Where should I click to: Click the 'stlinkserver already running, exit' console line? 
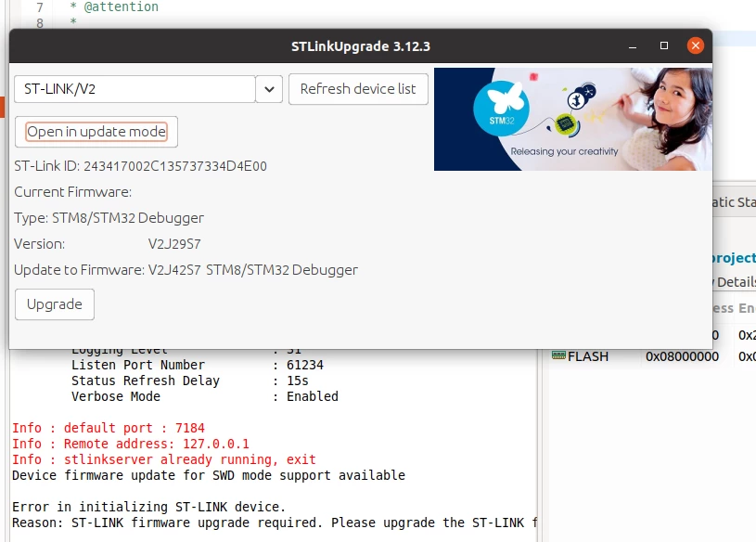(x=164, y=459)
